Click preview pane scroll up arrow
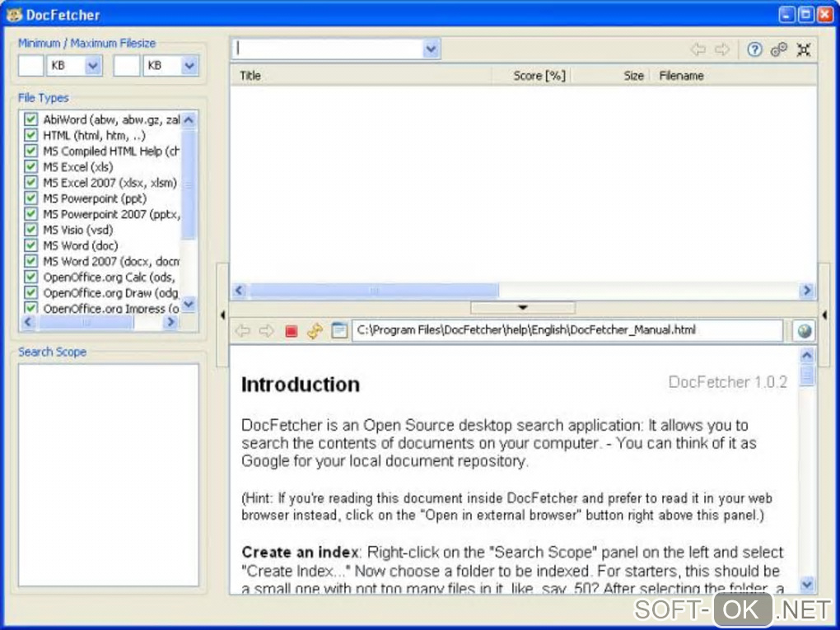 click(807, 355)
